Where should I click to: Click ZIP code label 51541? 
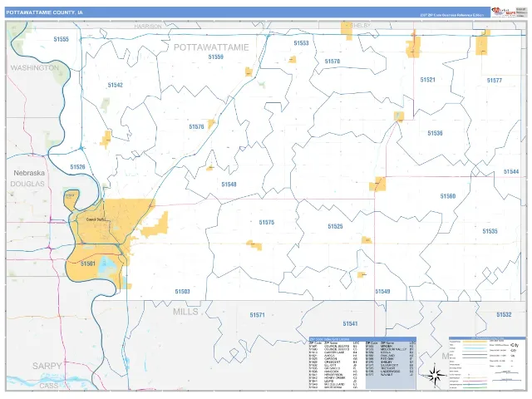(x=350, y=323)
